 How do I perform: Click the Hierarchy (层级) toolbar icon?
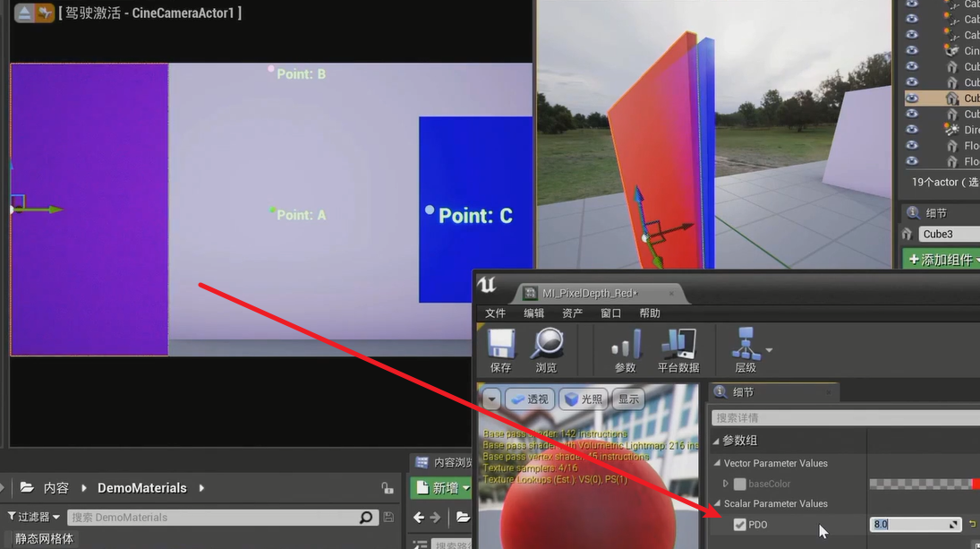[x=746, y=344]
